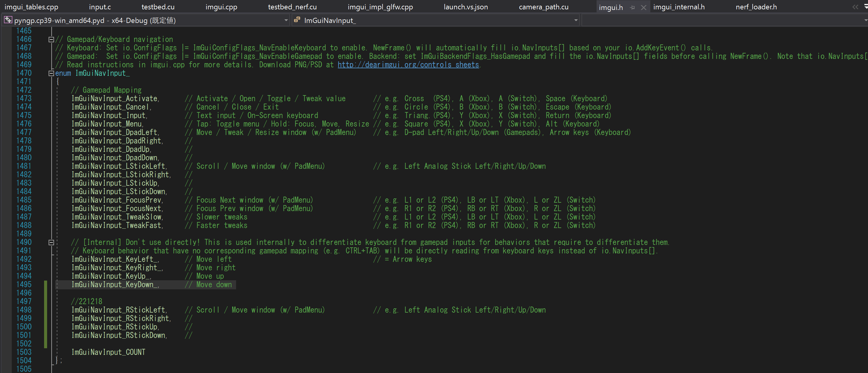Click the enum icon beside ImGuiNavInput_
Image resolution: width=868 pixels, height=373 pixels.
click(x=297, y=20)
